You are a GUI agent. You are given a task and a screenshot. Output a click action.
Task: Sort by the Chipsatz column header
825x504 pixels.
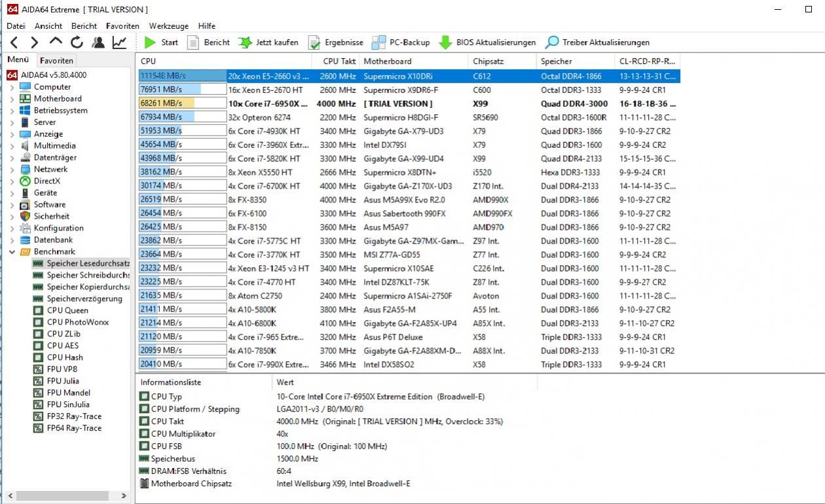pos(502,61)
